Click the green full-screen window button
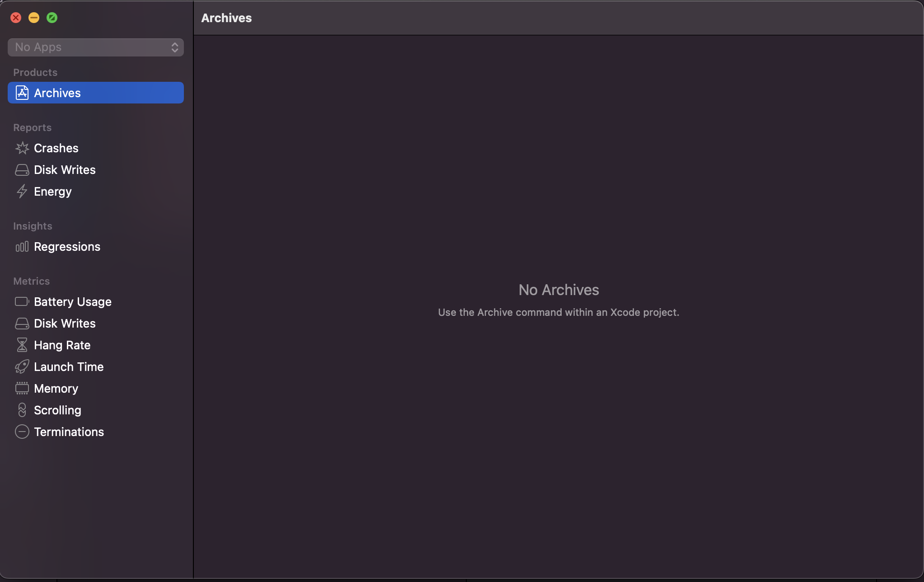The image size is (924, 582). pyautogui.click(x=52, y=18)
